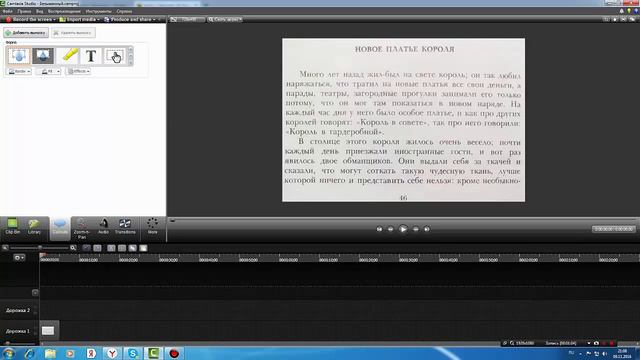Viewport: 640px width, 360px height.
Task: Click the timeline Split button
Action: (122, 248)
